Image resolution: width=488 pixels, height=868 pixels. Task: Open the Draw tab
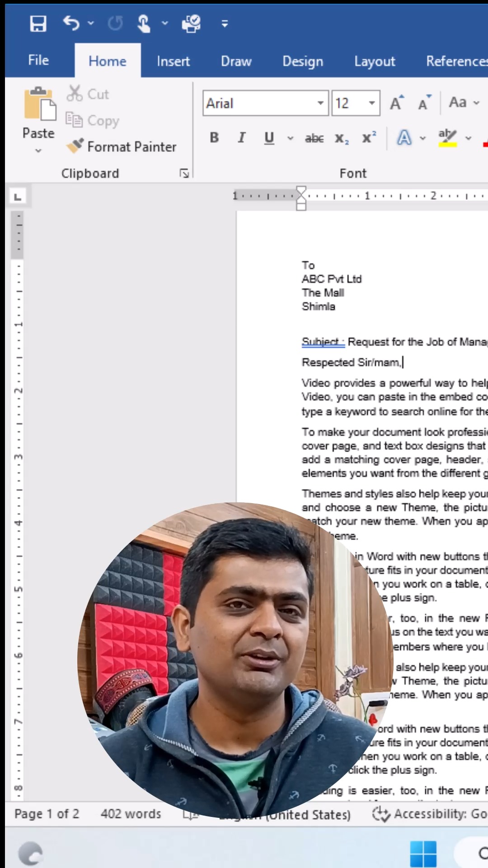(236, 61)
